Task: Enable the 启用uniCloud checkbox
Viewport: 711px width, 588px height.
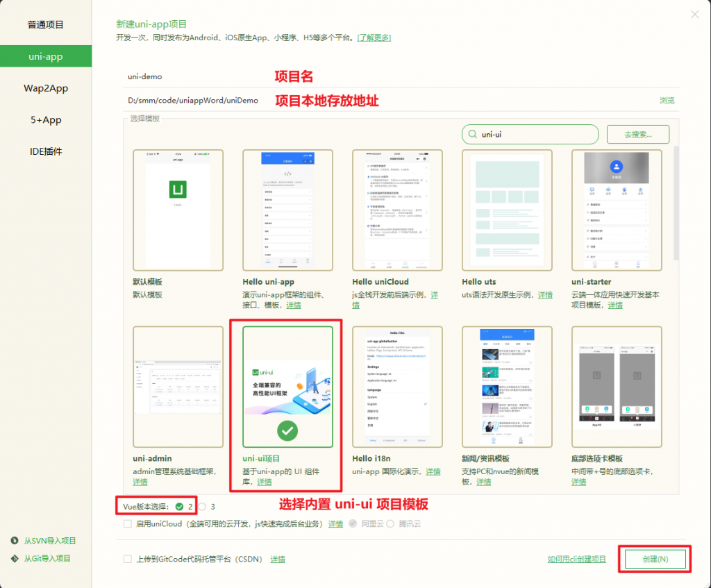Action: 128,523
